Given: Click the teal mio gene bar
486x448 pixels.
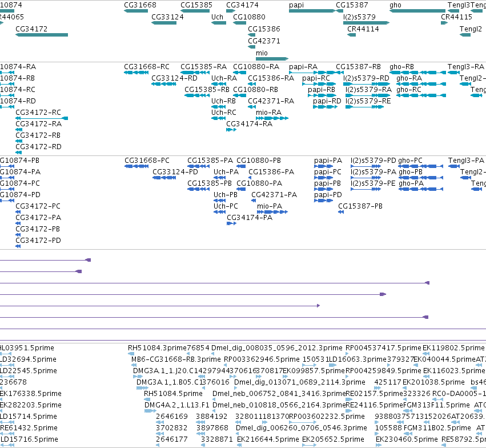Looking at the screenshot, I should (272, 59).
